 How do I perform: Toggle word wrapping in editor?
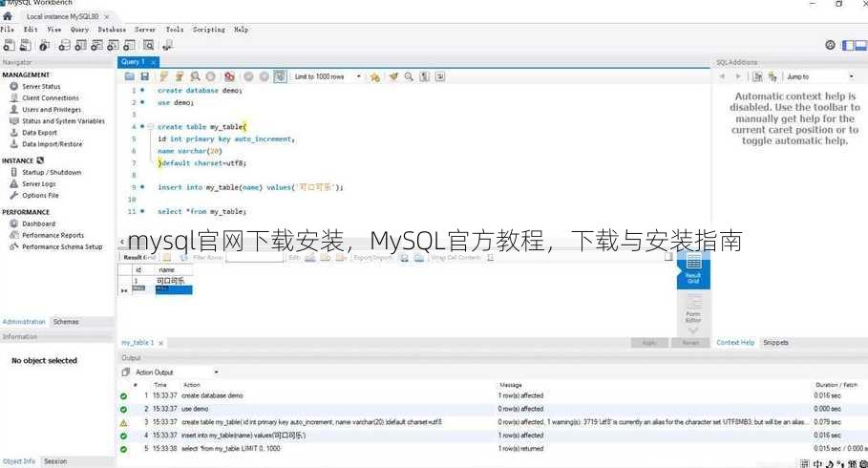point(440,76)
